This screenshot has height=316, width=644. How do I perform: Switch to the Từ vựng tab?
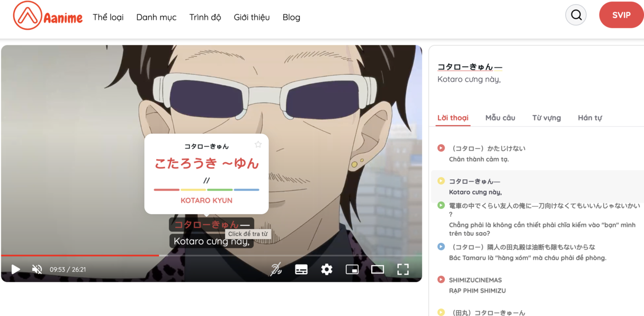pyautogui.click(x=546, y=118)
